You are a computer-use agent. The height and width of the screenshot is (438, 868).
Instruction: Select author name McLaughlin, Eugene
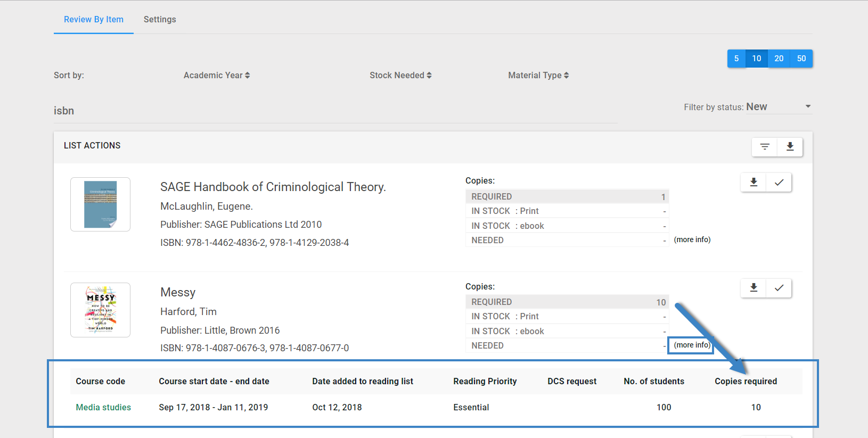[x=207, y=206]
